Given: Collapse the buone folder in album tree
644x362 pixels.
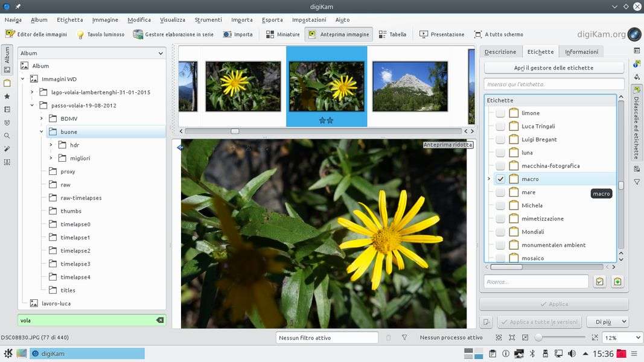Looking at the screenshot, I should 42,132.
